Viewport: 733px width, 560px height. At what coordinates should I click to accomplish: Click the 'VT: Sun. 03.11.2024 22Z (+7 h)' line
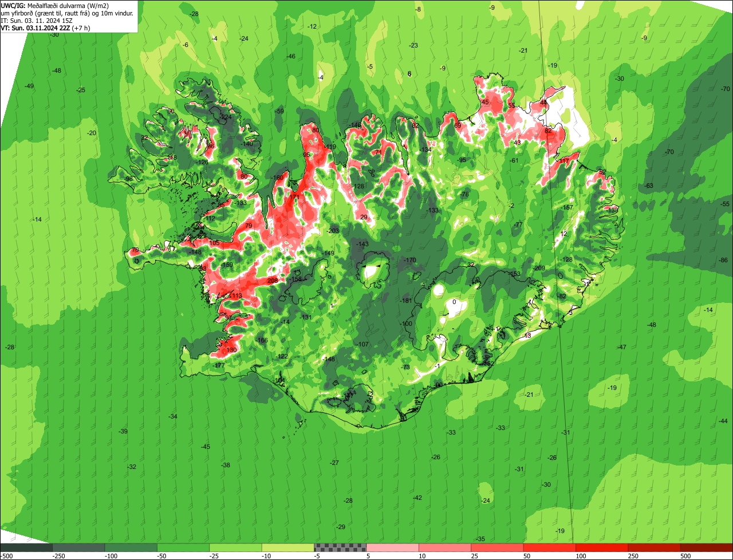[x=45, y=27]
